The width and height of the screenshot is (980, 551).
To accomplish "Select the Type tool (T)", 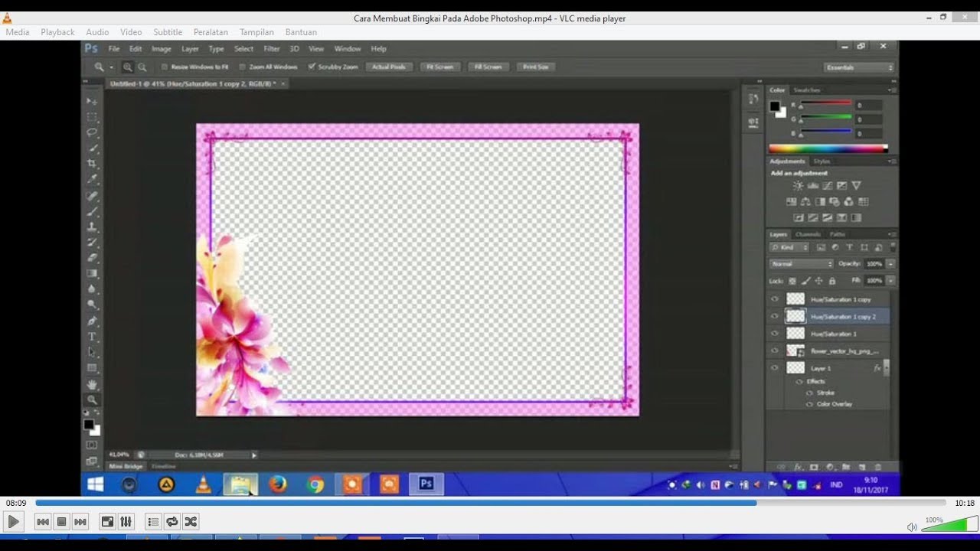I will [x=92, y=337].
